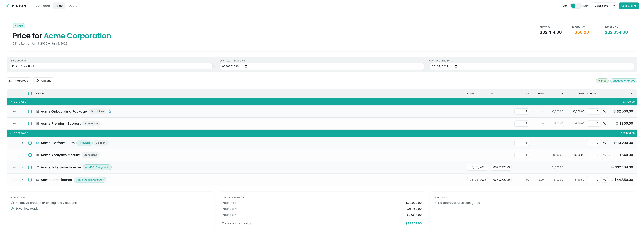Toggle percent discount type on Onboarding Package row
Image resolution: width=644 pixels, height=248 pixels.
coord(605,111)
